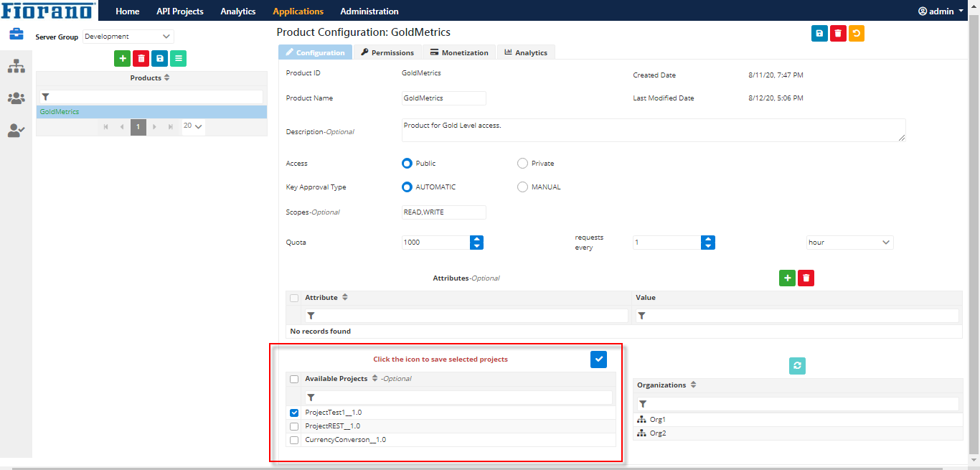Go to last page in Products paginator

tap(171, 127)
